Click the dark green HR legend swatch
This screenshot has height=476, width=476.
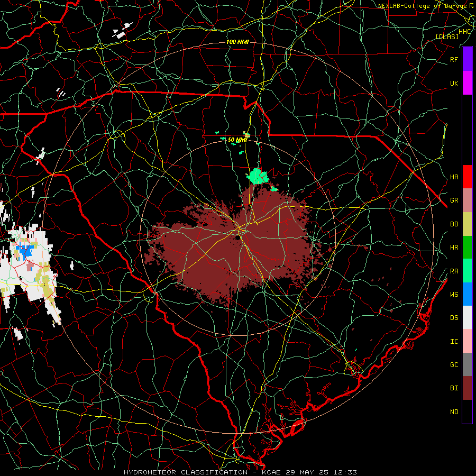point(467,248)
